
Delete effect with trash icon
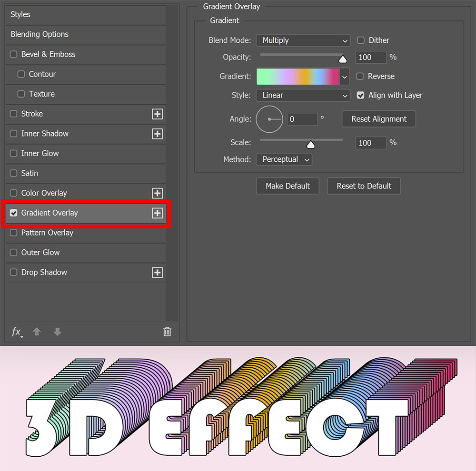tap(167, 332)
